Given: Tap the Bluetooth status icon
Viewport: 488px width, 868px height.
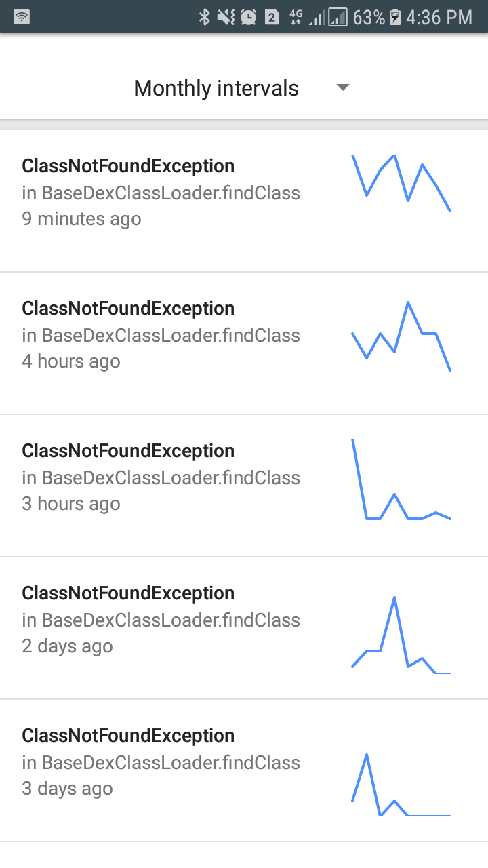Looking at the screenshot, I should pos(204,17).
